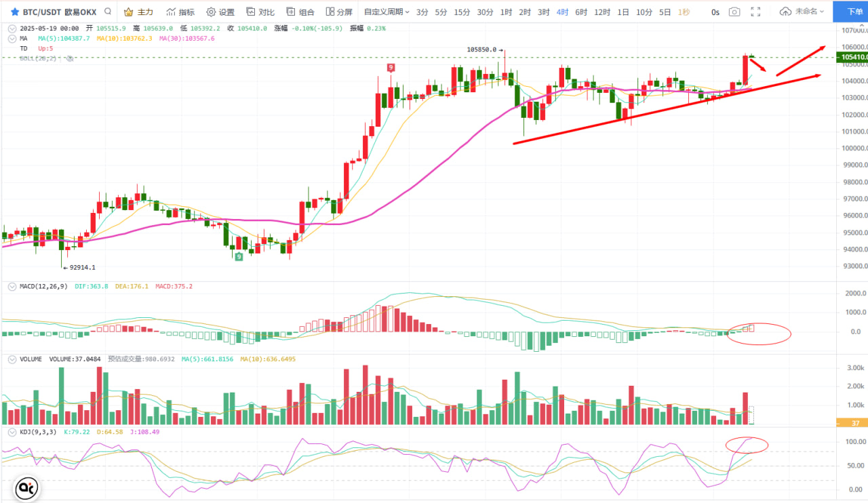Screen dimensions: 868x503
Task: Click the DEA:176.1 MACD value
Action: (x=130, y=287)
